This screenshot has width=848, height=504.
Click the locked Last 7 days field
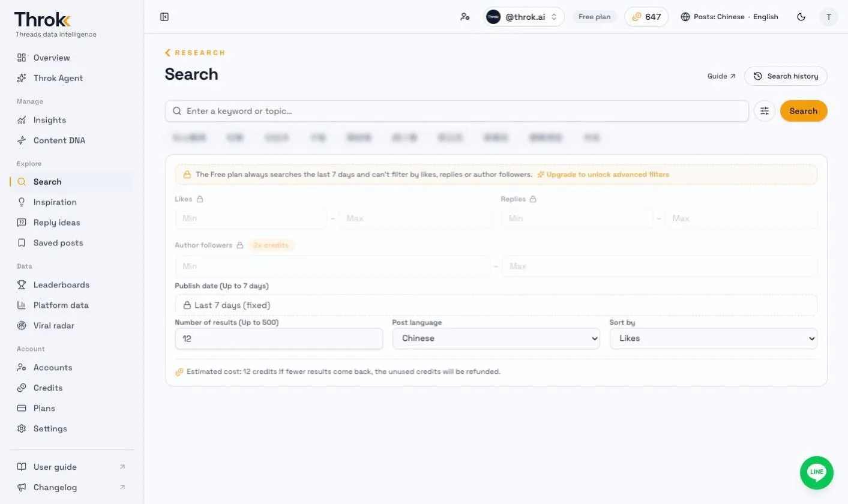[496, 305]
